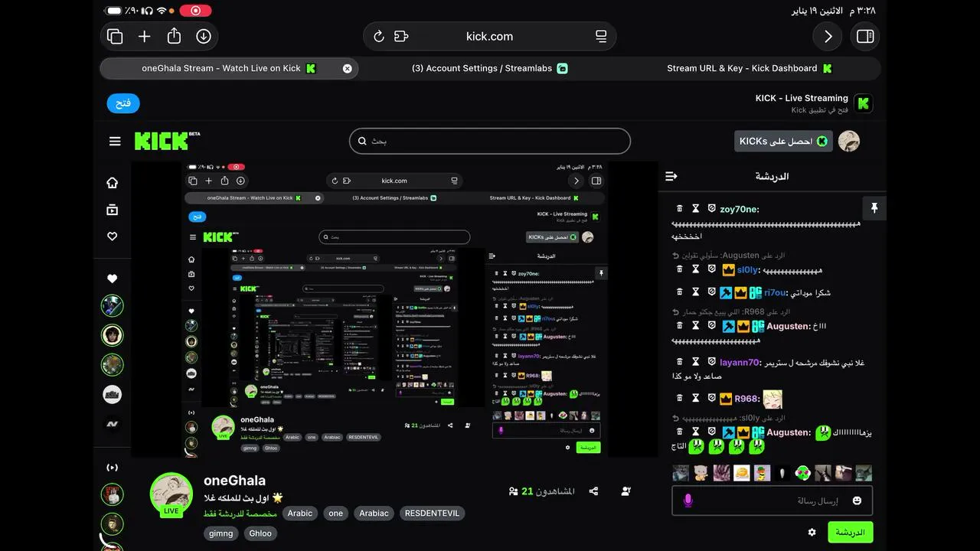
Task: Select the Ghloo tag
Action: (x=260, y=533)
